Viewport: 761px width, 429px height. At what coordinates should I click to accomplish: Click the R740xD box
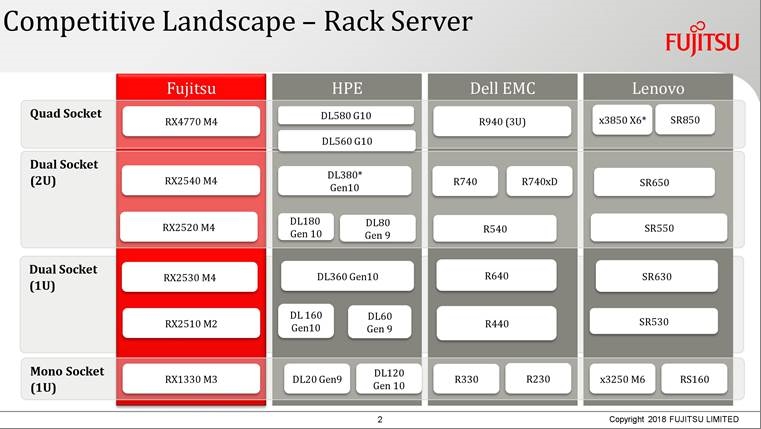coord(539,182)
